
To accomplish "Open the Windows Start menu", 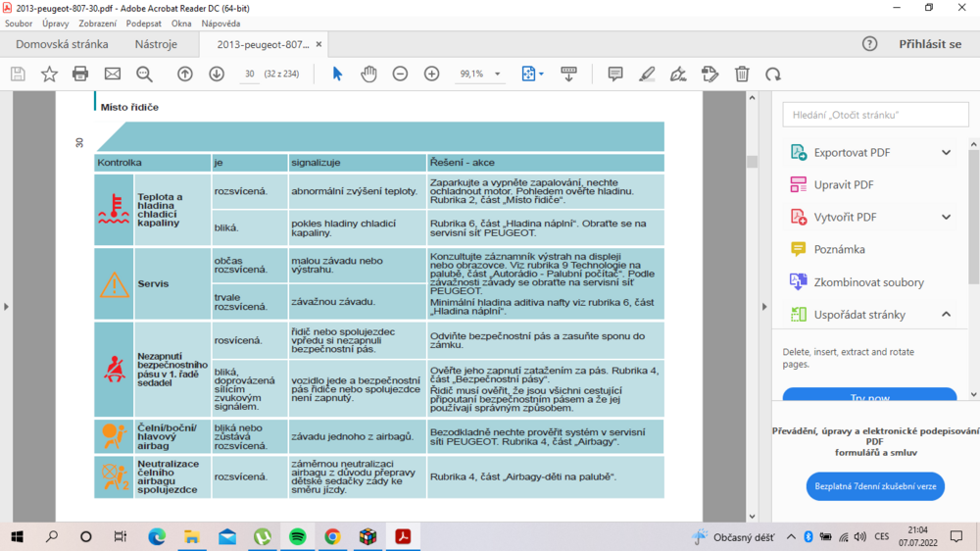I will [17, 536].
